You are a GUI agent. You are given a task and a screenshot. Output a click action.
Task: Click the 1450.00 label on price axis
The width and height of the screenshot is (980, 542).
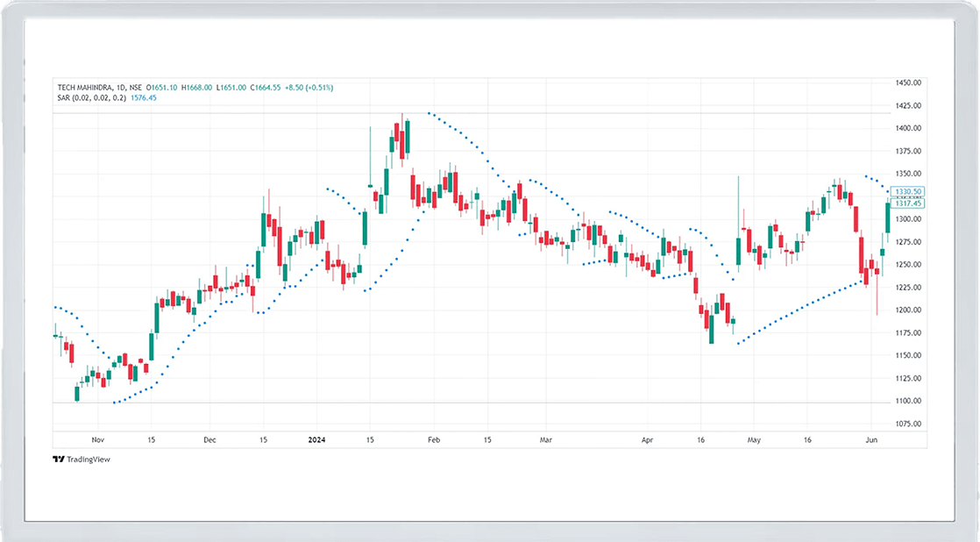tap(907, 83)
